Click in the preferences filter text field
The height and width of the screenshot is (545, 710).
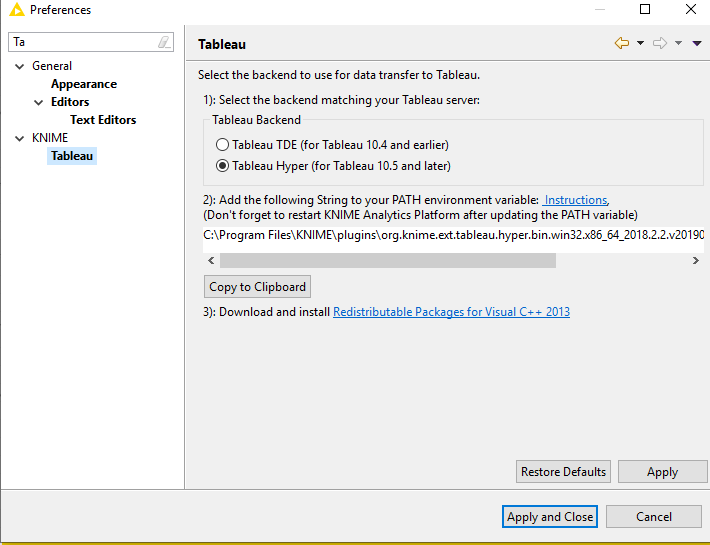click(x=85, y=42)
